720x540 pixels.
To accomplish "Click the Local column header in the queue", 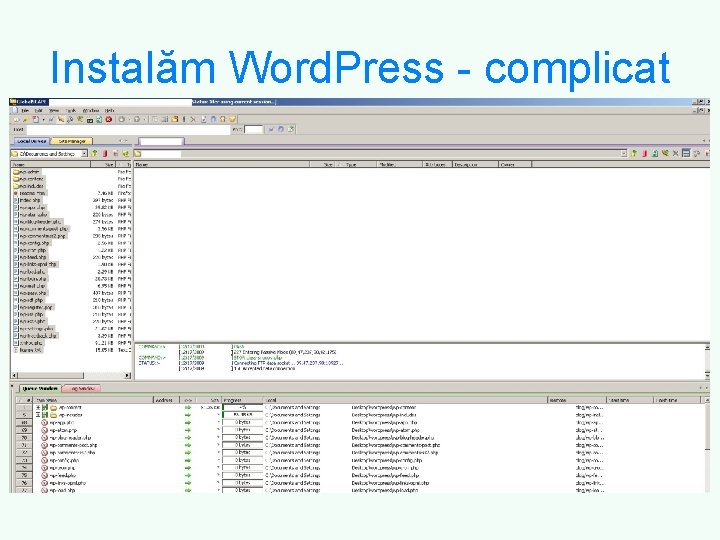I will pyautogui.click(x=405, y=400).
